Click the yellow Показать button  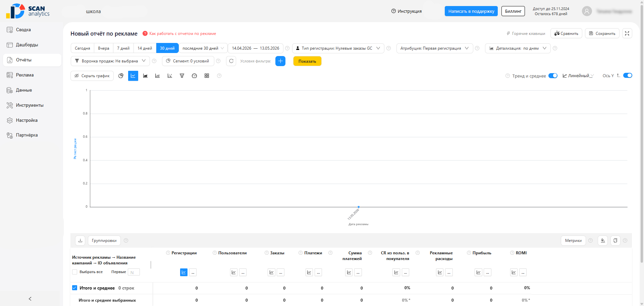tap(307, 61)
